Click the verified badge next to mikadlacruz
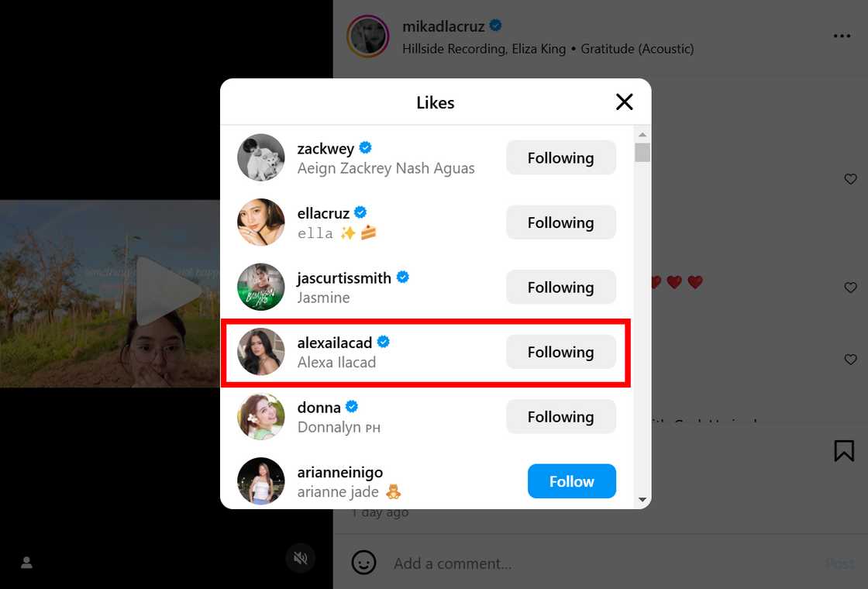 pos(495,26)
